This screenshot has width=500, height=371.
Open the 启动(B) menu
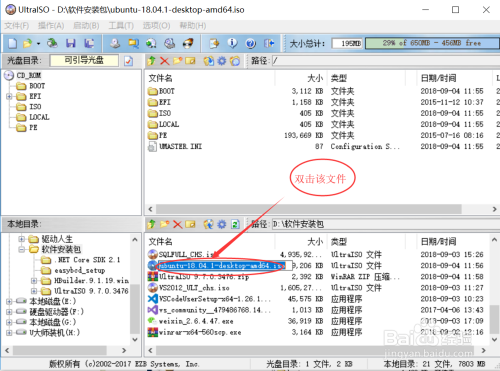86,26
